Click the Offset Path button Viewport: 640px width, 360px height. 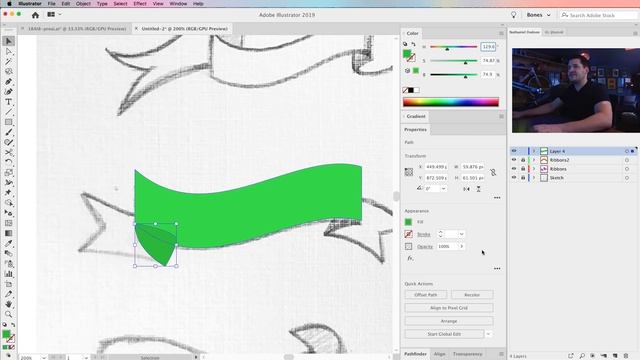coord(426,295)
